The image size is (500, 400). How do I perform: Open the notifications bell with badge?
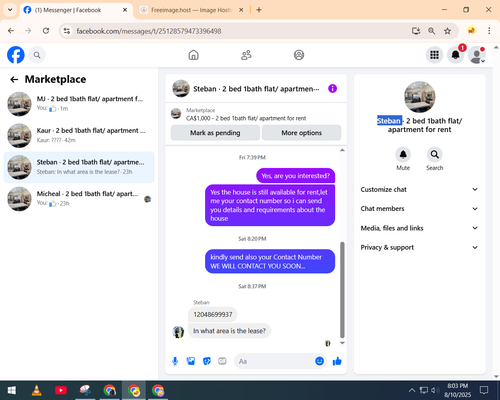pos(456,55)
